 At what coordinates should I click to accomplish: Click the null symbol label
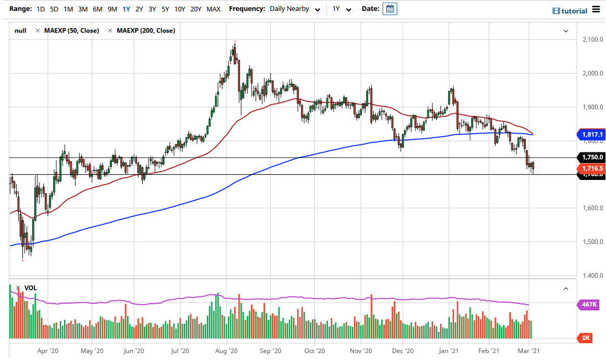(20, 31)
